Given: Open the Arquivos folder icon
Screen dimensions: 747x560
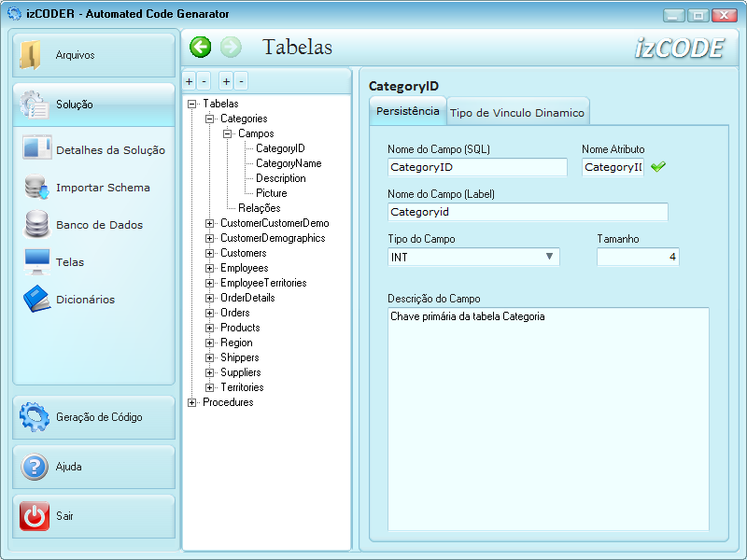Looking at the screenshot, I should pos(31,55).
